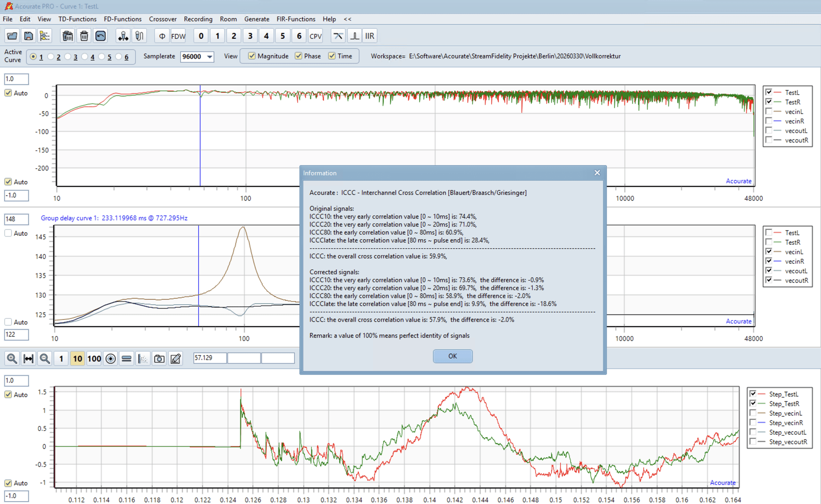
Task: Enable vecinL in the top chart legend
Action: coord(769,111)
